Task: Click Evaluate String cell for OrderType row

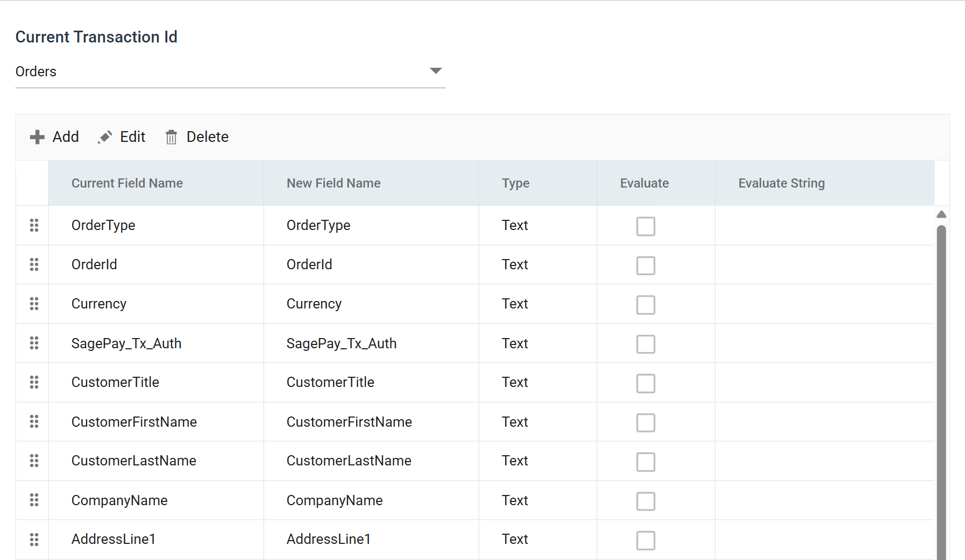Action: point(825,225)
